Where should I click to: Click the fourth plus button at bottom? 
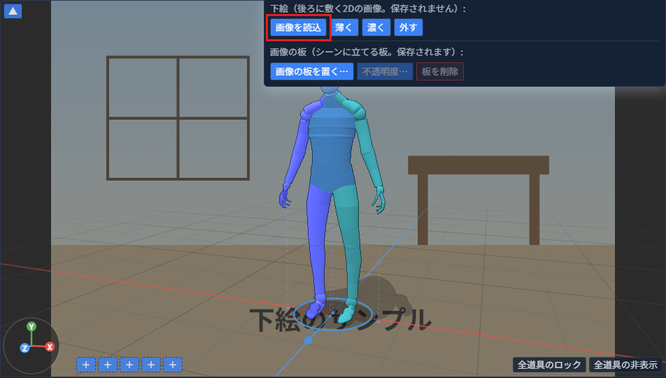point(151,365)
